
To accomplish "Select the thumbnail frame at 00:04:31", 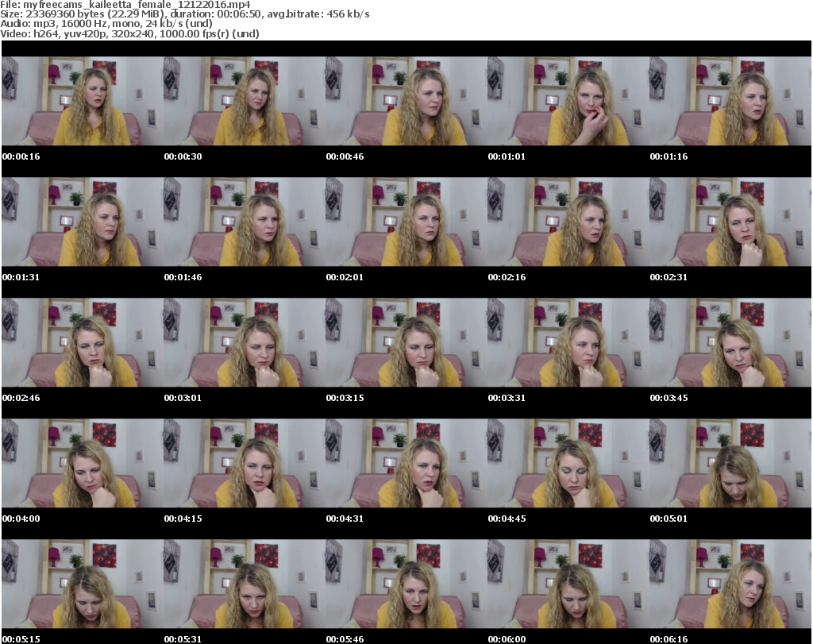I will 406,463.
